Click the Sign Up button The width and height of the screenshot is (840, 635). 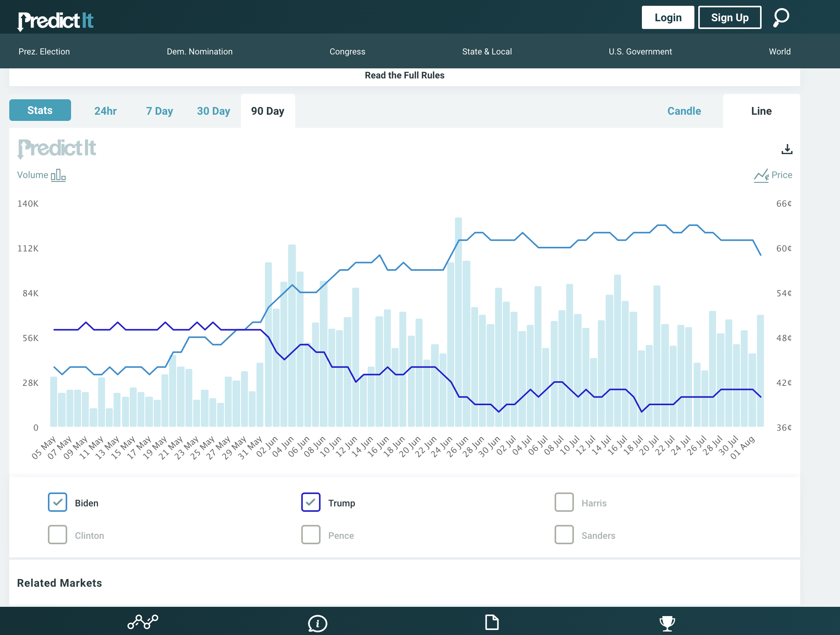coord(730,18)
